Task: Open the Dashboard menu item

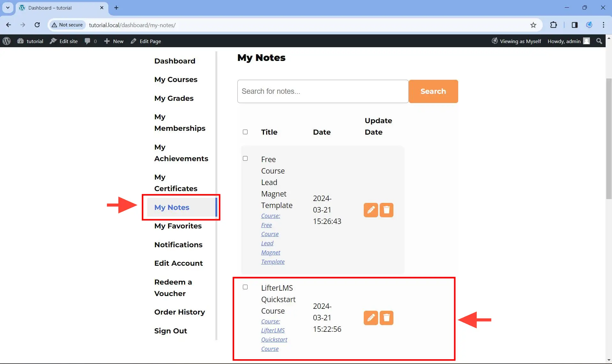Action: point(175,61)
